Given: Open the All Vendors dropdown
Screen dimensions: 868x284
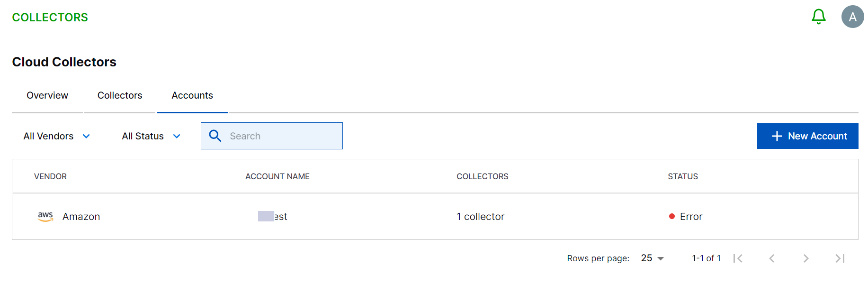Looking at the screenshot, I should click(x=56, y=136).
